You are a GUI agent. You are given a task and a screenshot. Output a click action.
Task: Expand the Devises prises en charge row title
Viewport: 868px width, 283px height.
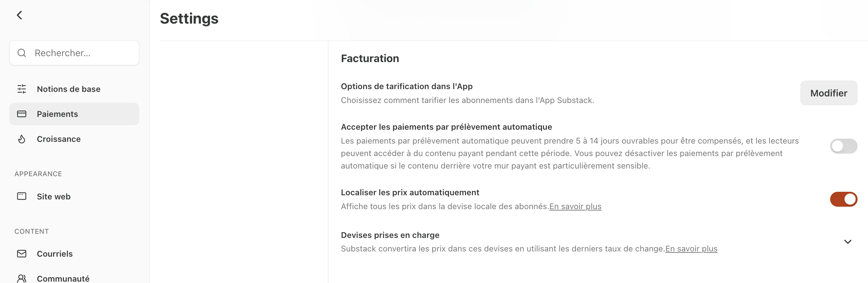coord(390,235)
